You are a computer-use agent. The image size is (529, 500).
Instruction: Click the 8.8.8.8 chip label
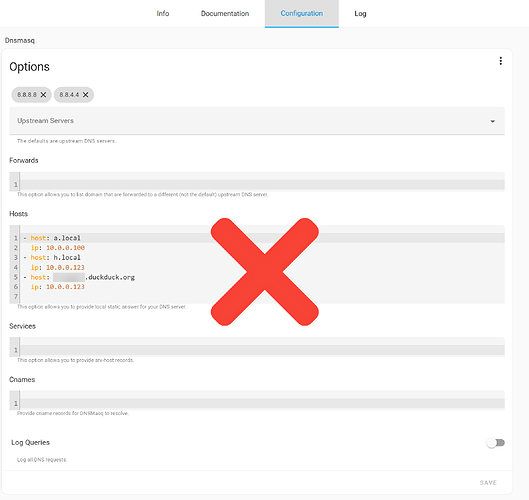click(x=27, y=95)
